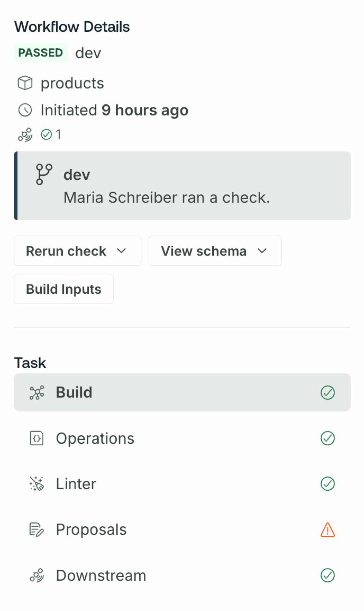Click 'Maria Schreiber ran a check.' text
Screen dimensions: 364x611
click(x=166, y=198)
